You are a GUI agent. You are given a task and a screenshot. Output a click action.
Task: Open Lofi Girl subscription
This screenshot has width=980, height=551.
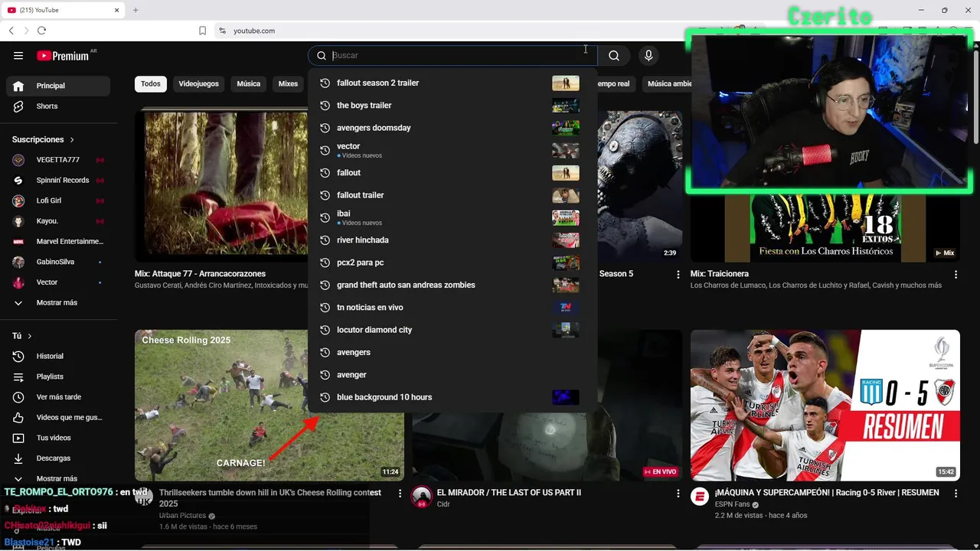[58, 201]
